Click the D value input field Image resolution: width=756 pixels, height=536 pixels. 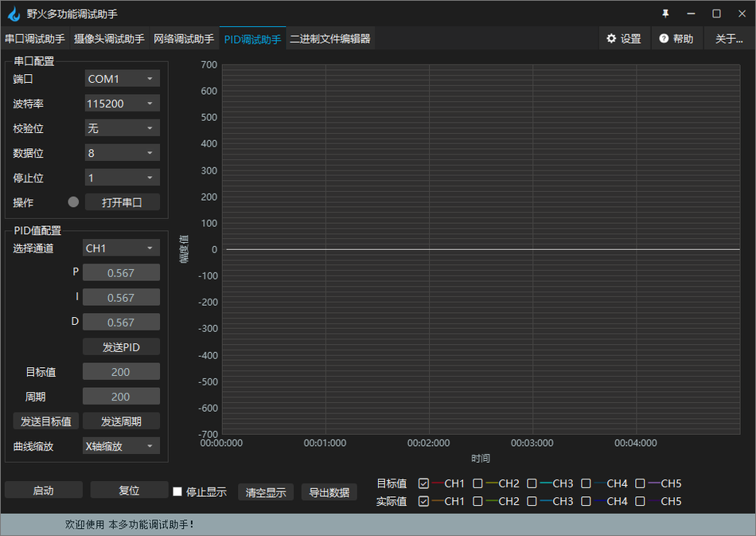(x=121, y=322)
